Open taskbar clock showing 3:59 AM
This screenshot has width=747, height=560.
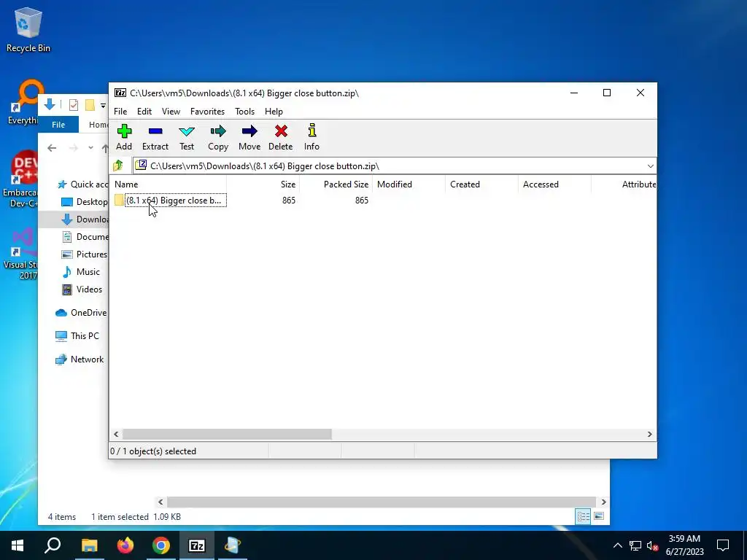pos(684,545)
